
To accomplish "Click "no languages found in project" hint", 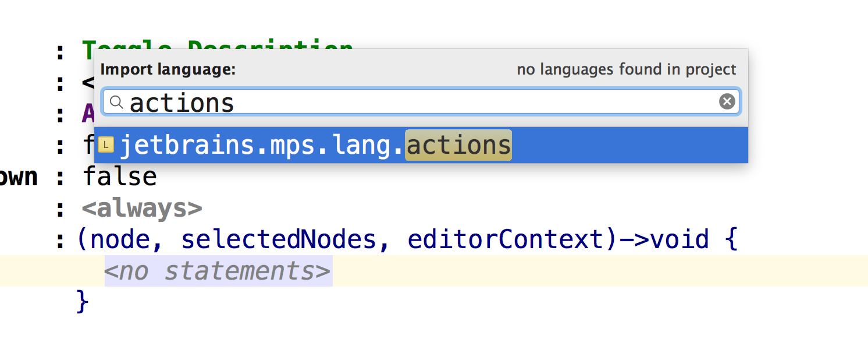I will [626, 70].
